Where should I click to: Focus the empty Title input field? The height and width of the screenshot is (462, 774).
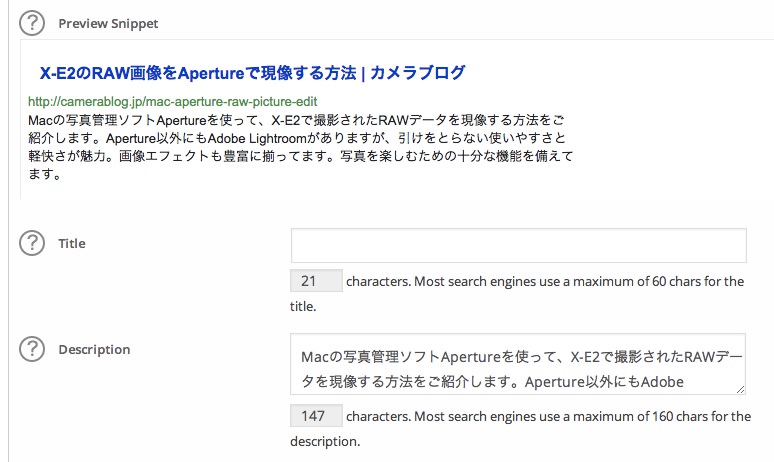[518, 245]
